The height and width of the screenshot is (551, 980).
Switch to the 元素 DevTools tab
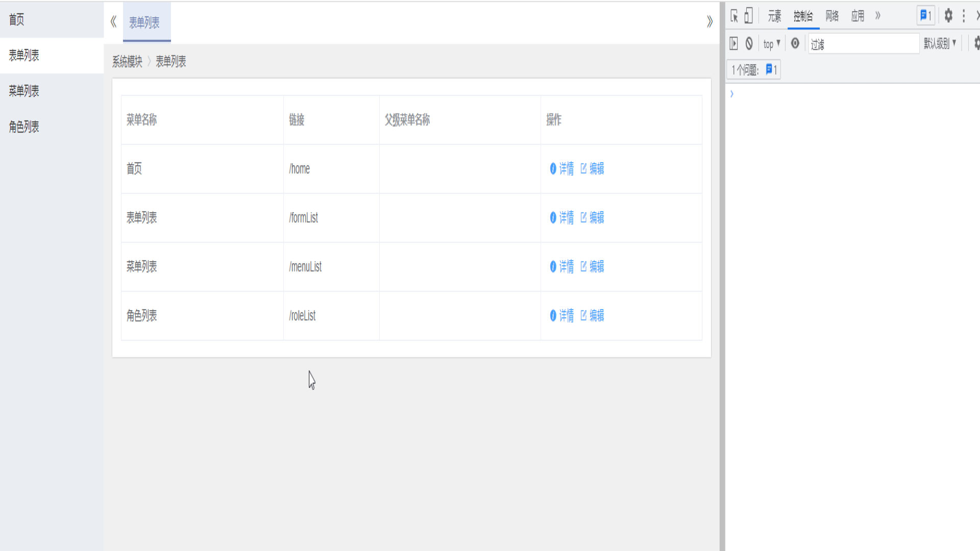[x=774, y=16]
